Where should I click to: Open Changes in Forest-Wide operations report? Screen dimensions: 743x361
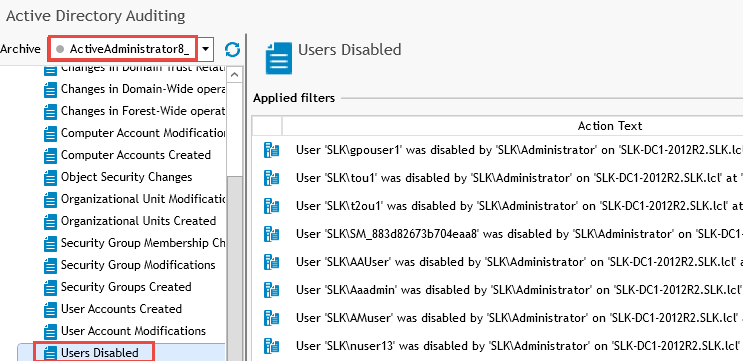[143, 111]
